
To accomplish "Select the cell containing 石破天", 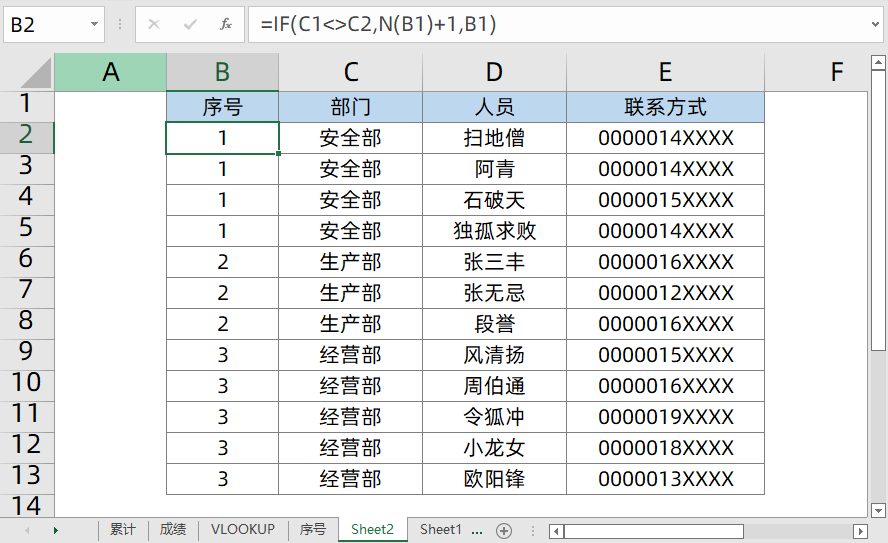I will pyautogui.click(x=494, y=200).
